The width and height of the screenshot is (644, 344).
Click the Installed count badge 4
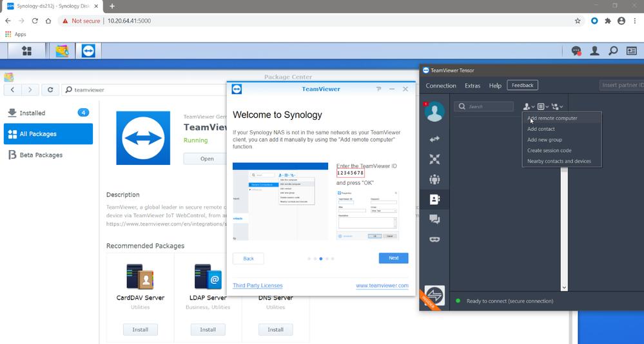pyautogui.click(x=83, y=113)
